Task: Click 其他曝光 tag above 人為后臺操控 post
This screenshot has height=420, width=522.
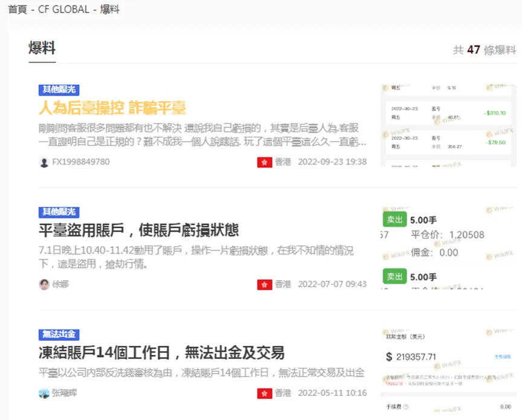Action: click(59, 89)
